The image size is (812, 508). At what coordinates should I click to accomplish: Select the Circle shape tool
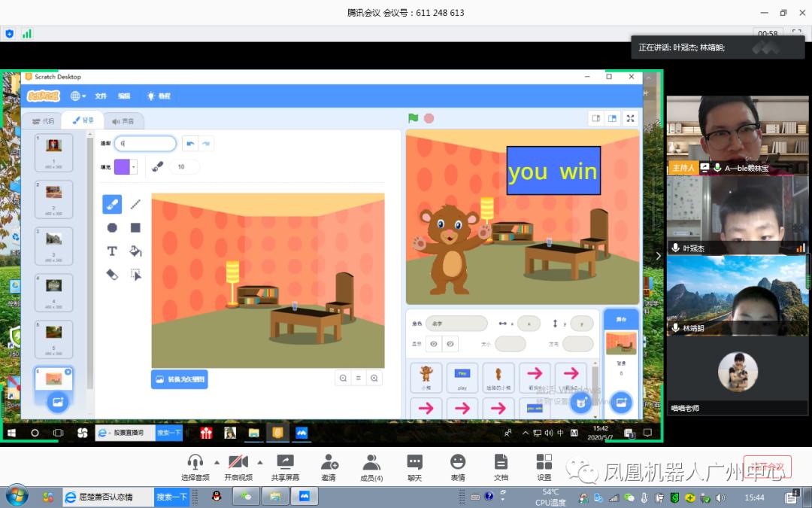[x=112, y=227]
